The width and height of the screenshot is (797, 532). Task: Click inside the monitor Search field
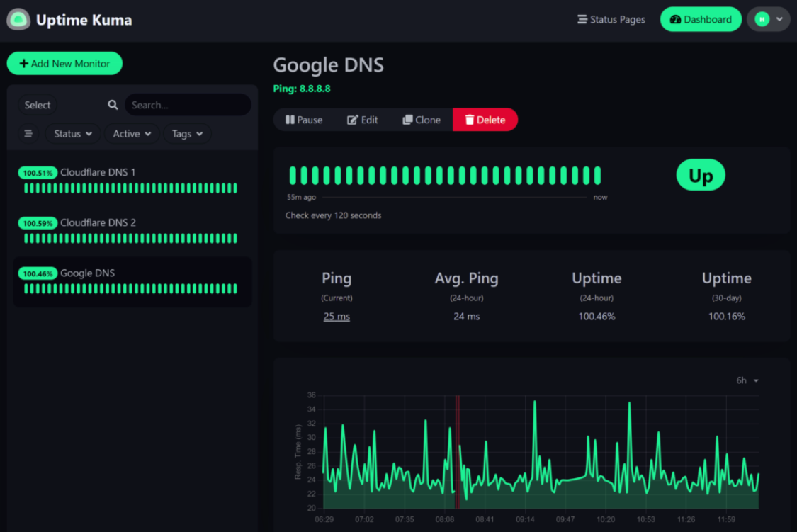pos(188,105)
